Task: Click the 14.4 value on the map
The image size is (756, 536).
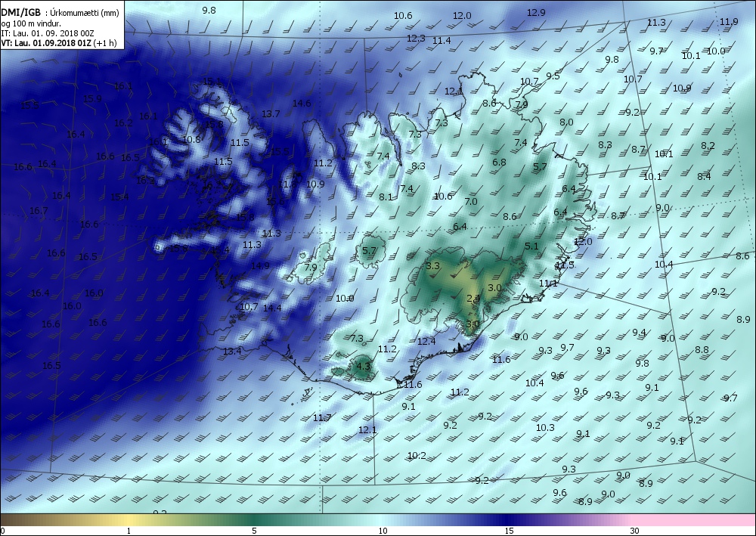Action: pos(272,308)
